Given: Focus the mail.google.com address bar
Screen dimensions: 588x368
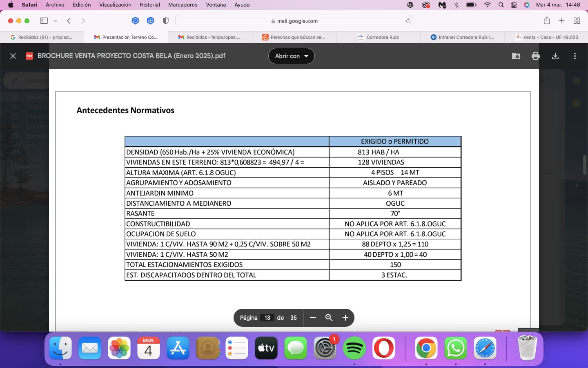Looking at the screenshot, I should pos(294,21).
